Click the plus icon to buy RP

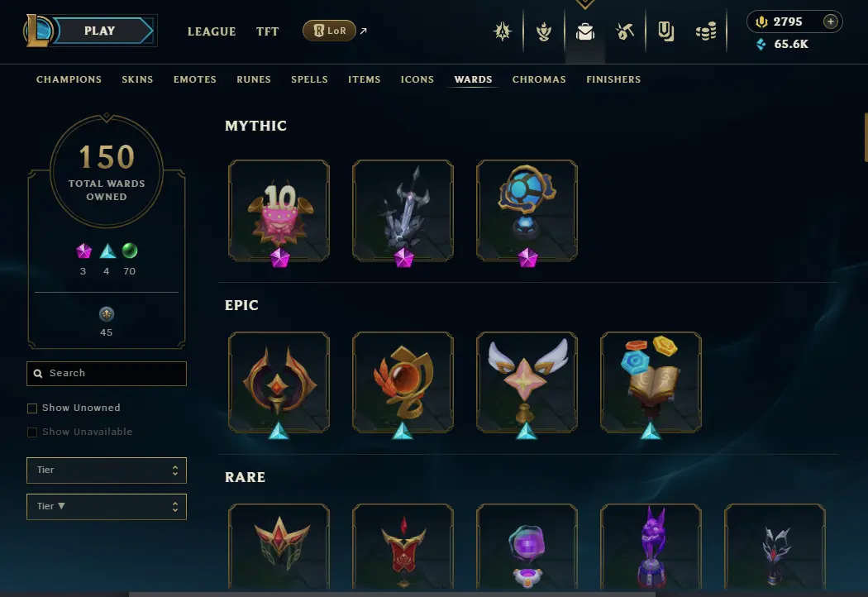pyautogui.click(x=830, y=21)
